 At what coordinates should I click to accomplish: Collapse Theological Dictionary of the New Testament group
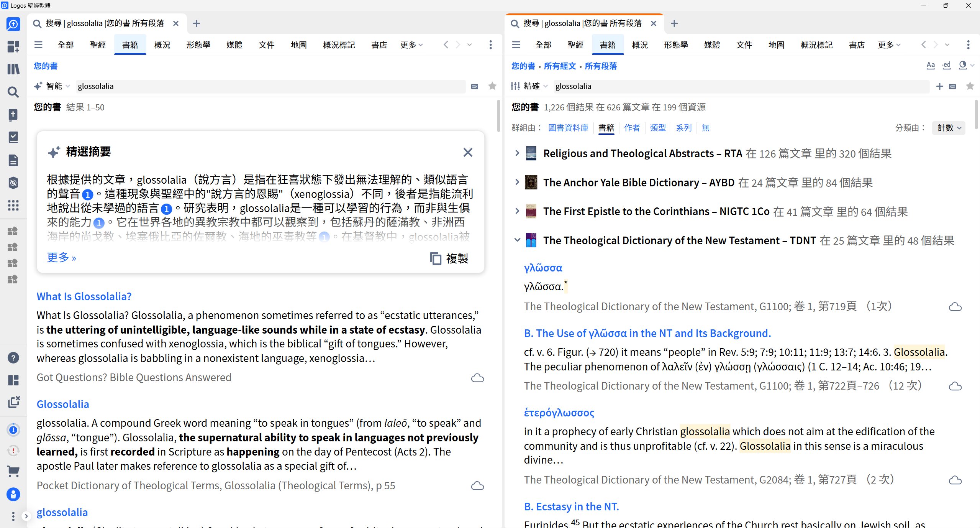pos(517,240)
